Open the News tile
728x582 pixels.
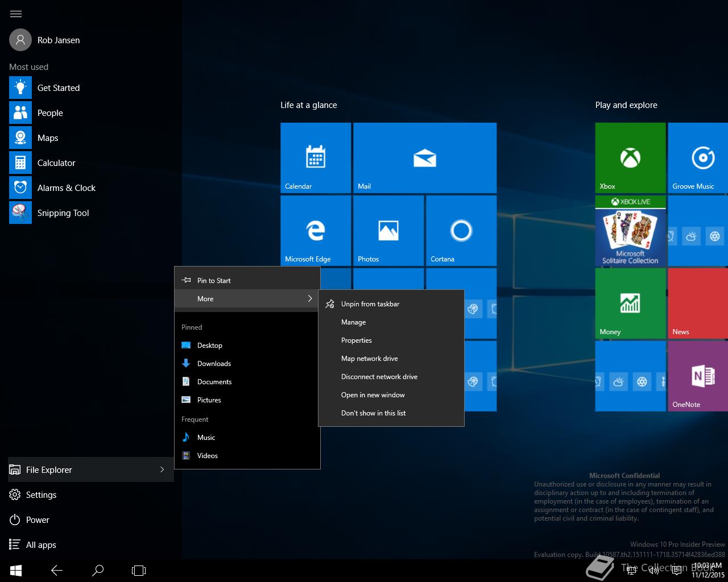[698, 304]
